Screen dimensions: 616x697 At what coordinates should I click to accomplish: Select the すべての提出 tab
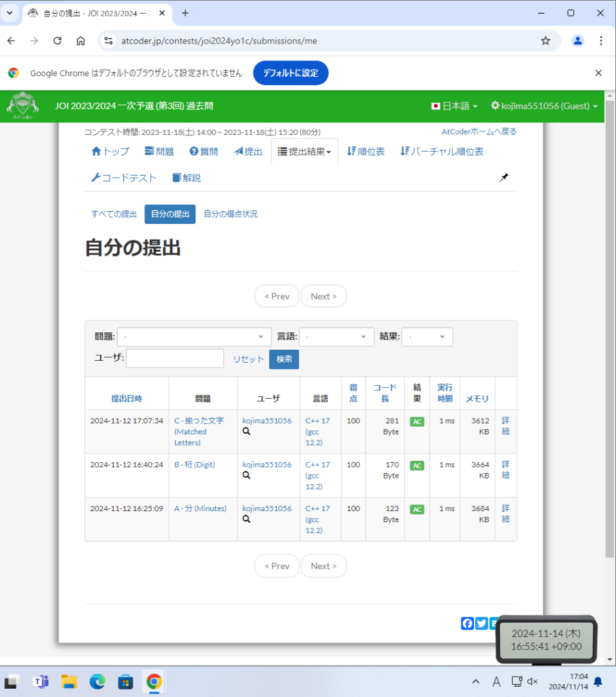(x=114, y=214)
